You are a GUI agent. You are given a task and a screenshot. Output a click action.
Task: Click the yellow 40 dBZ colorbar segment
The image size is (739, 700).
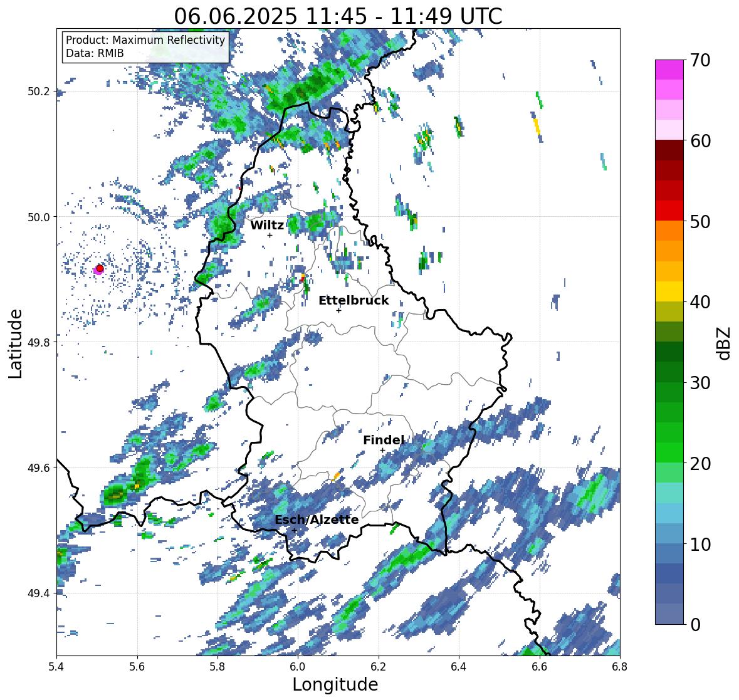point(669,291)
